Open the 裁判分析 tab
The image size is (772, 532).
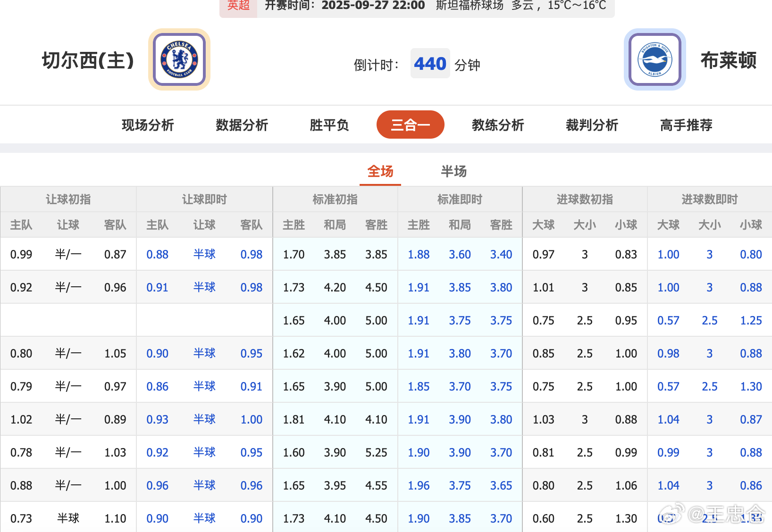click(x=592, y=125)
